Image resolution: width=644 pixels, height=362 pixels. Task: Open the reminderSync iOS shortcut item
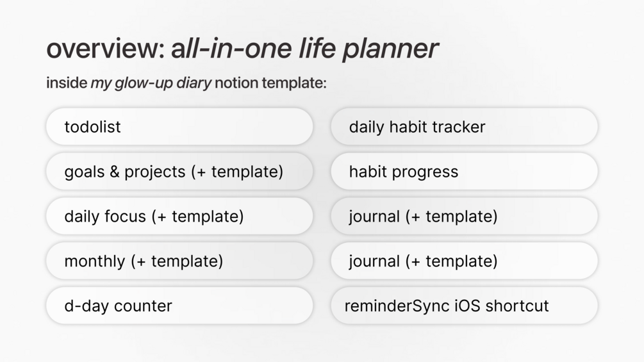click(x=464, y=306)
